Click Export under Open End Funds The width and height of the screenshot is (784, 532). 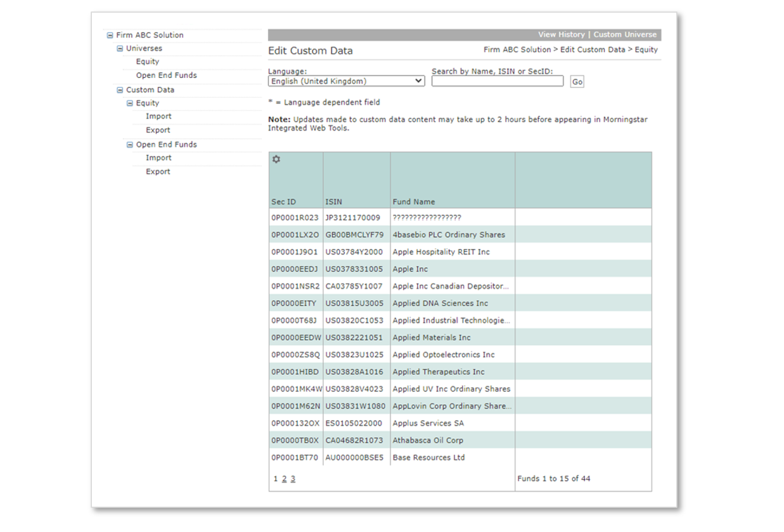(158, 172)
